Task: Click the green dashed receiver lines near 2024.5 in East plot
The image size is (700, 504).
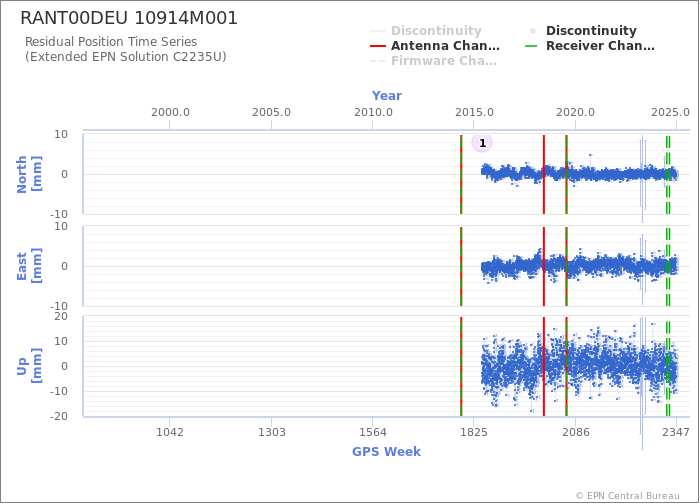Action: 668,267
